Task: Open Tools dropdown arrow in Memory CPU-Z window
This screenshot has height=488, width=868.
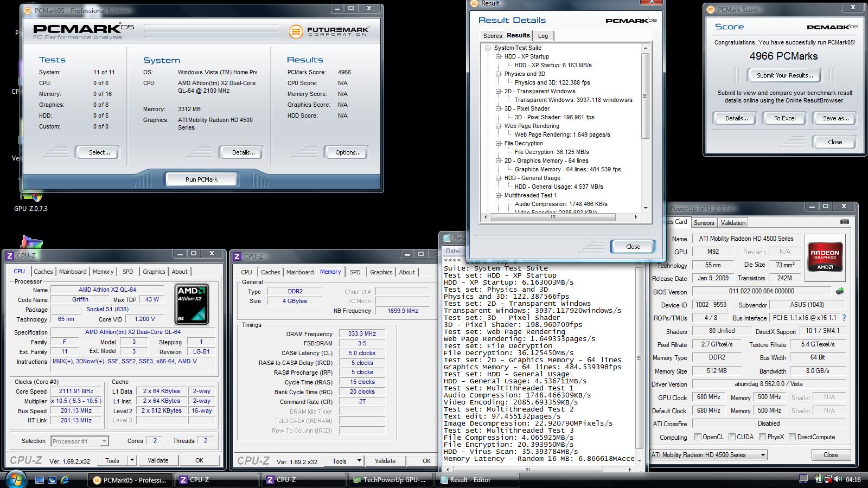Action: (359, 461)
